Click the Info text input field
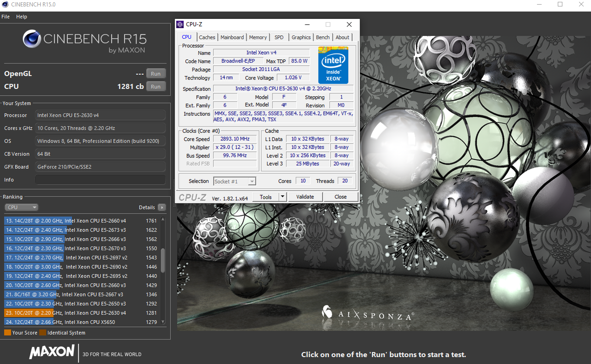Viewport: 591px width, 364px height. 100,180
